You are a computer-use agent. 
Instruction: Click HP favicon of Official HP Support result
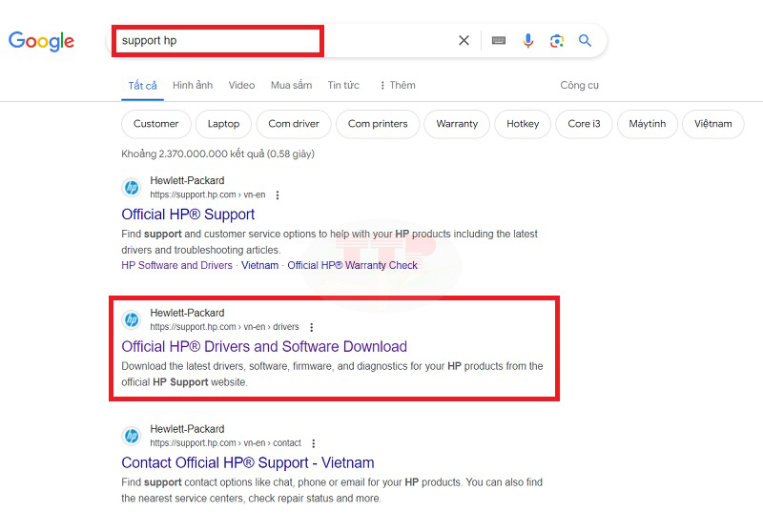point(132,187)
